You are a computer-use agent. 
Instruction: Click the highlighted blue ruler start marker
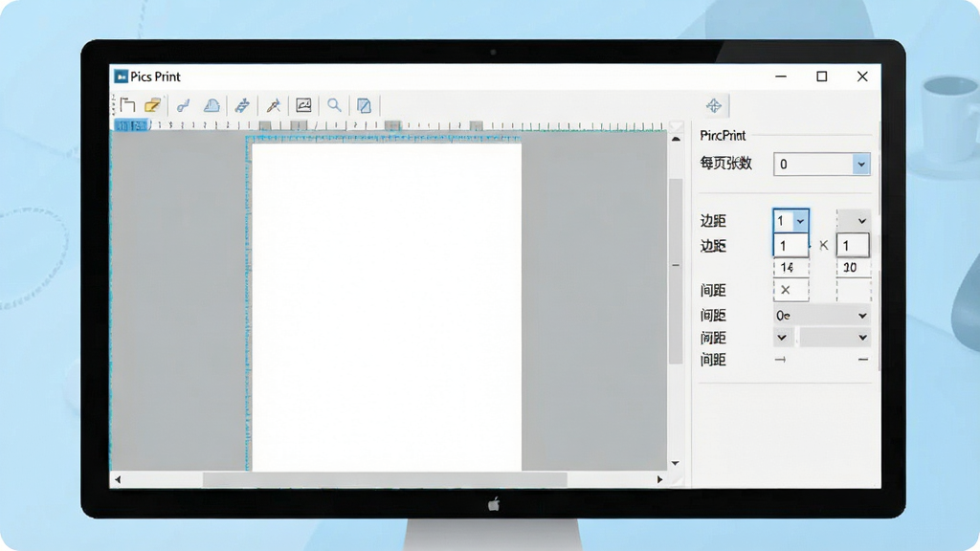click(132, 125)
